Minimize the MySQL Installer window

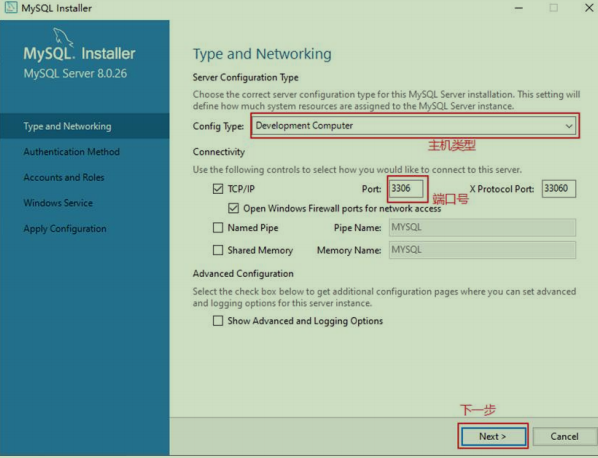click(518, 8)
